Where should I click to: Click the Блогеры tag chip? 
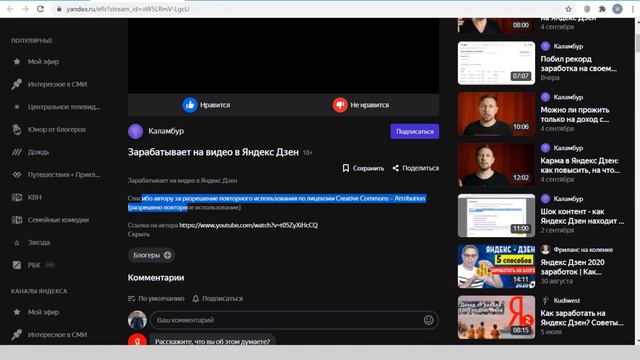151,255
